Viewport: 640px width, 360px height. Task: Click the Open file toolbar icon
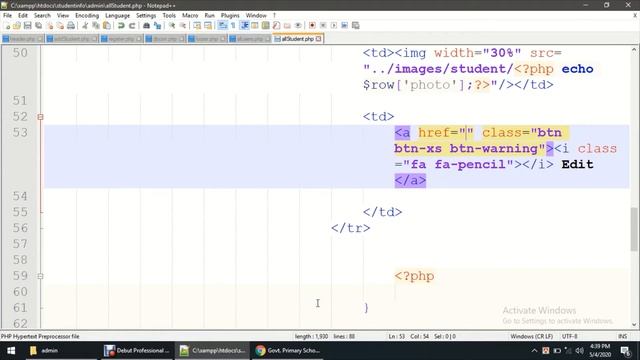pos(17,25)
